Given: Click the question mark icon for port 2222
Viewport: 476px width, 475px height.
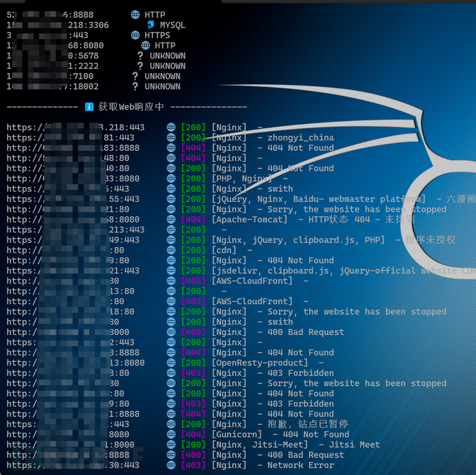Looking at the screenshot, I should point(141,66).
